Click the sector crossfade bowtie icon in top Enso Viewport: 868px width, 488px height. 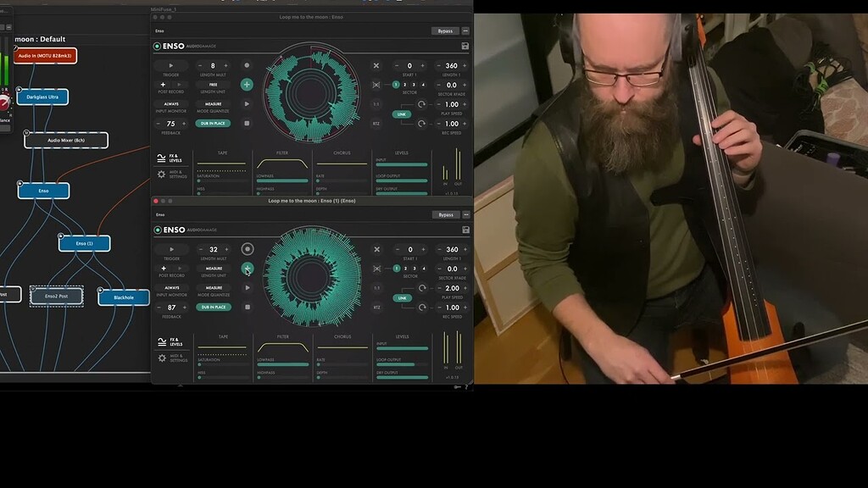(x=377, y=86)
